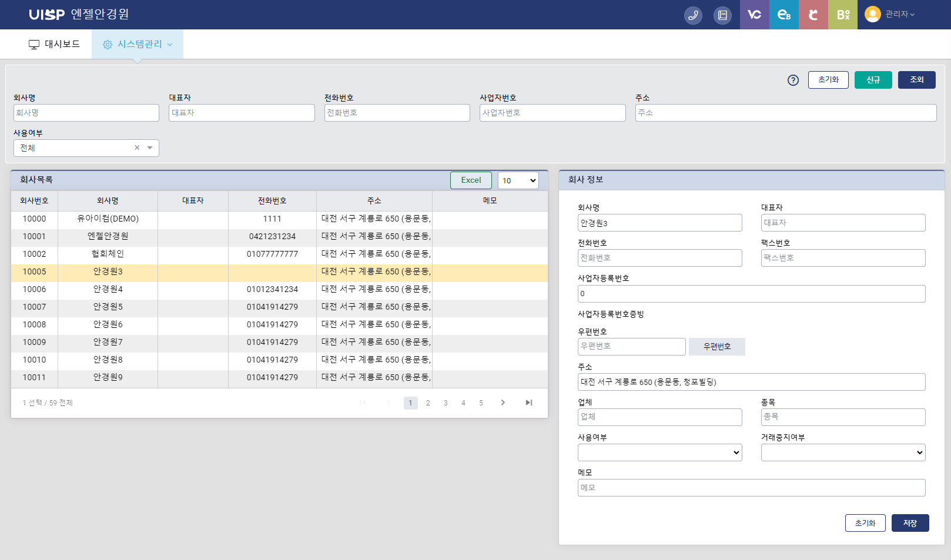951x560 pixels.
Task: Export the list with Excel button
Action: (x=471, y=180)
